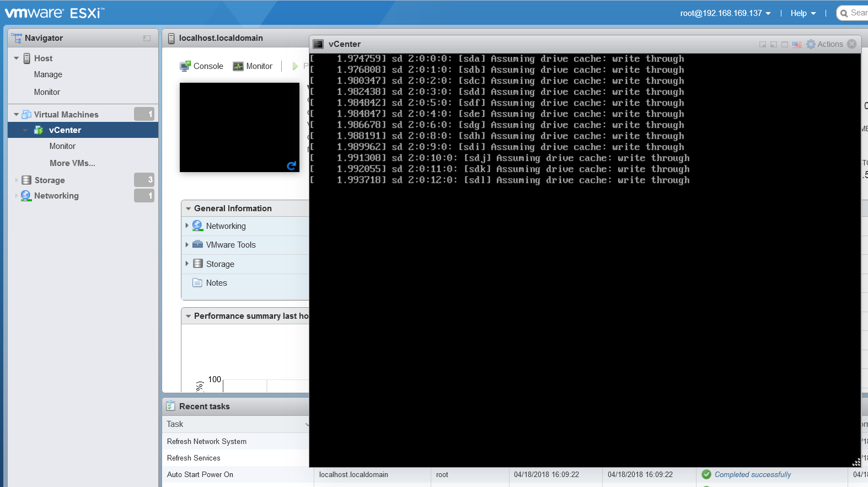This screenshot has width=868, height=487.
Task: Click the Storage disk icon in General Information
Action: click(x=198, y=264)
